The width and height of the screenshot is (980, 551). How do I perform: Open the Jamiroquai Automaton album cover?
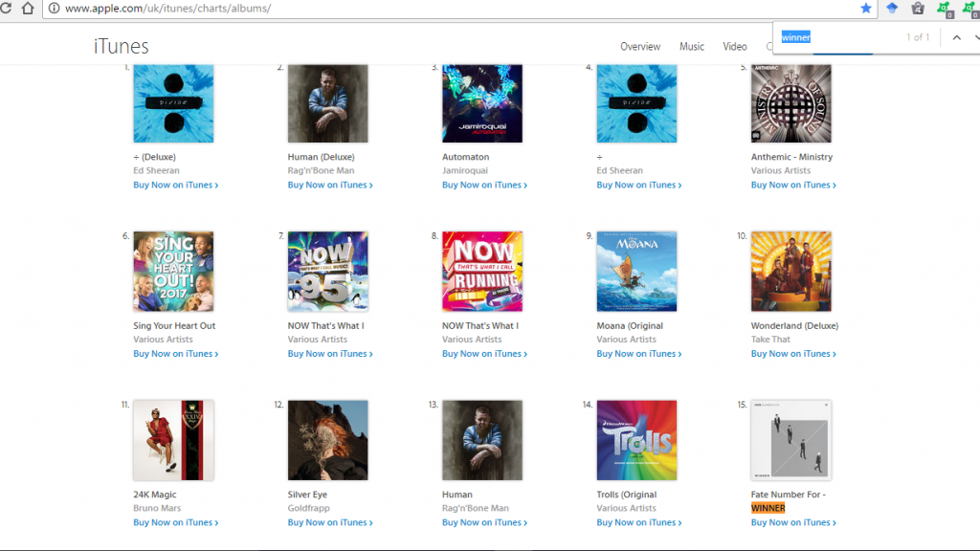482,103
